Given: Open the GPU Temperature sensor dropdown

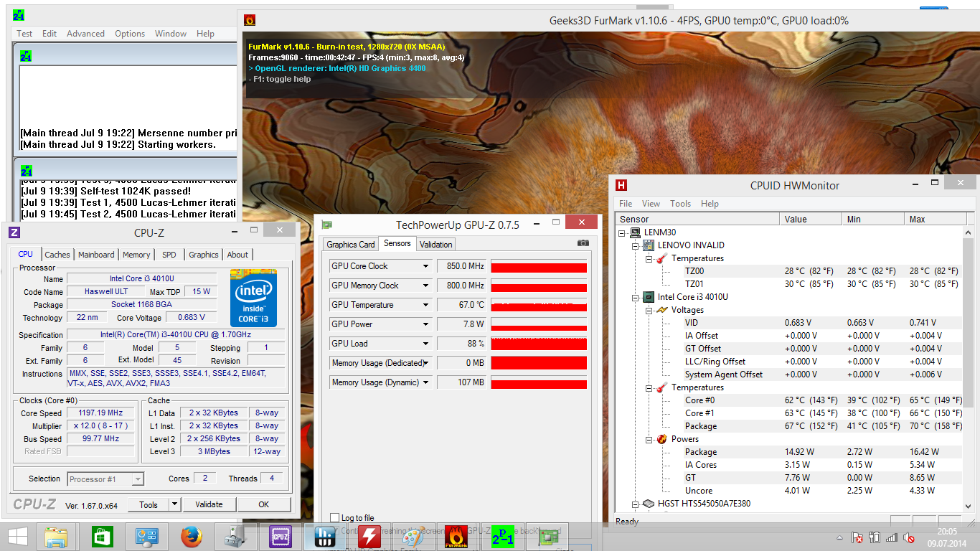Looking at the screenshot, I should pos(425,305).
